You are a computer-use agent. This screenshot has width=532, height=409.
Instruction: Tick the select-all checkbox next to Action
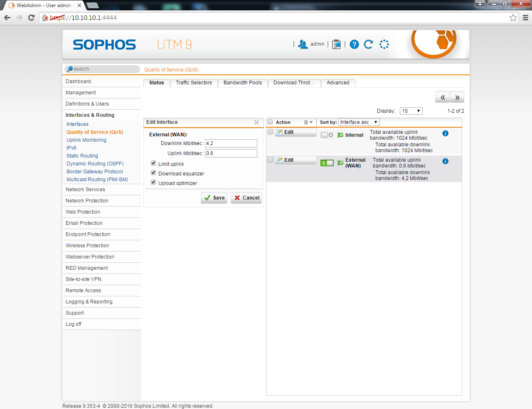tap(270, 122)
